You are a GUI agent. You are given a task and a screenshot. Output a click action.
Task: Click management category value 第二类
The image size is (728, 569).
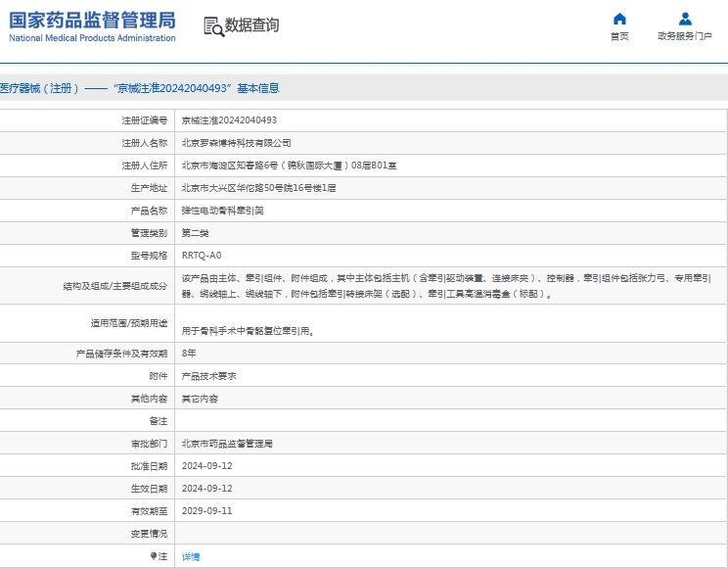[x=195, y=233]
